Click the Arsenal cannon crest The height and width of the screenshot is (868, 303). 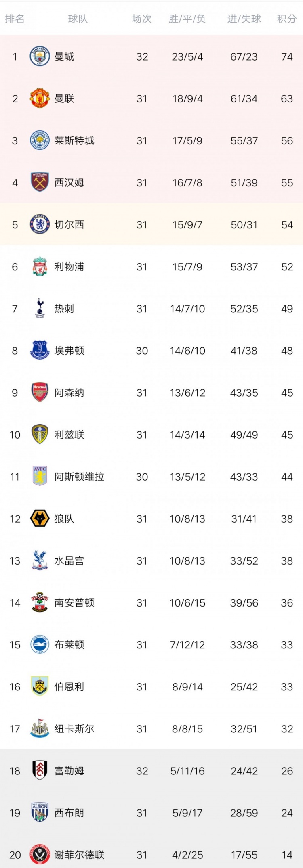pyautogui.click(x=40, y=392)
